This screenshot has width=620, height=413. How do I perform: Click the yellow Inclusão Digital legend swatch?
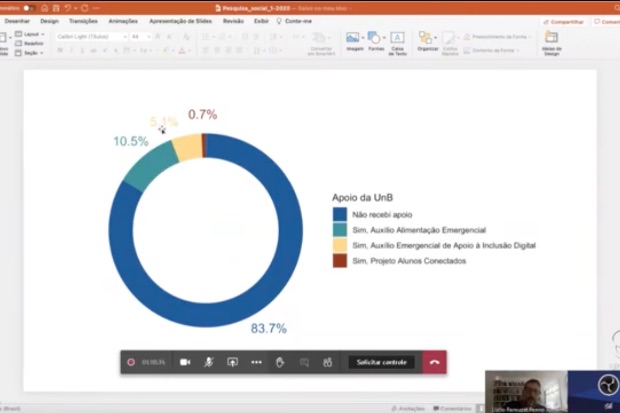340,245
